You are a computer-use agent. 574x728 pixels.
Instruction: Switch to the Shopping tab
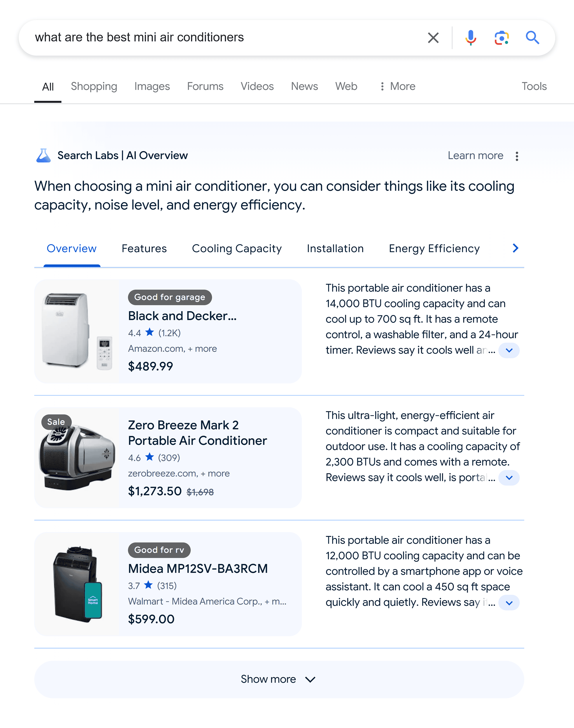(94, 86)
